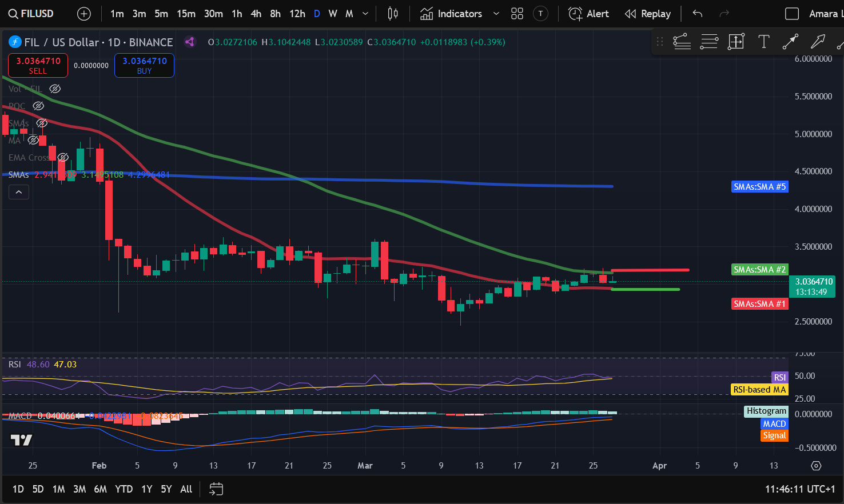Set date range to 3M
Screen dimensions: 844x504
coord(79,489)
